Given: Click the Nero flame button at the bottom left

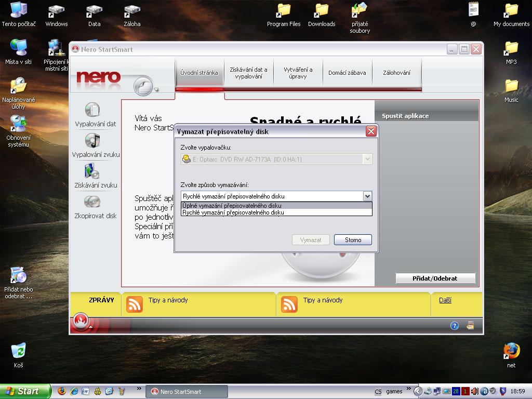Looking at the screenshot, I should (81, 321).
